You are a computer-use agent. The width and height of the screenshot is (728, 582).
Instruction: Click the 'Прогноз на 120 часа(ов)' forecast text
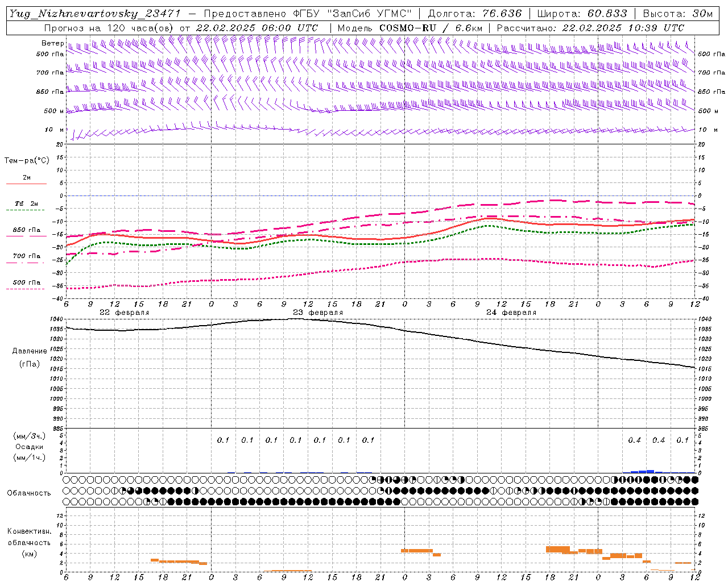[110, 28]
